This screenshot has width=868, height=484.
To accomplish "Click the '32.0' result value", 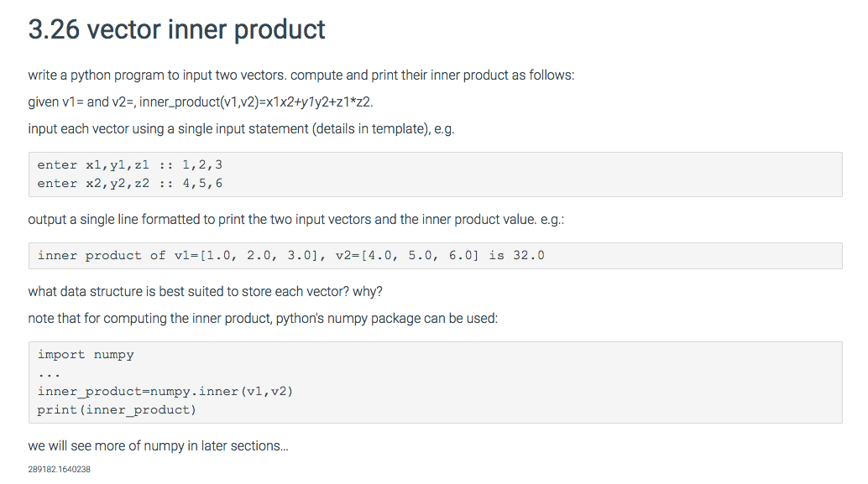I will click(x=529, y=256).
